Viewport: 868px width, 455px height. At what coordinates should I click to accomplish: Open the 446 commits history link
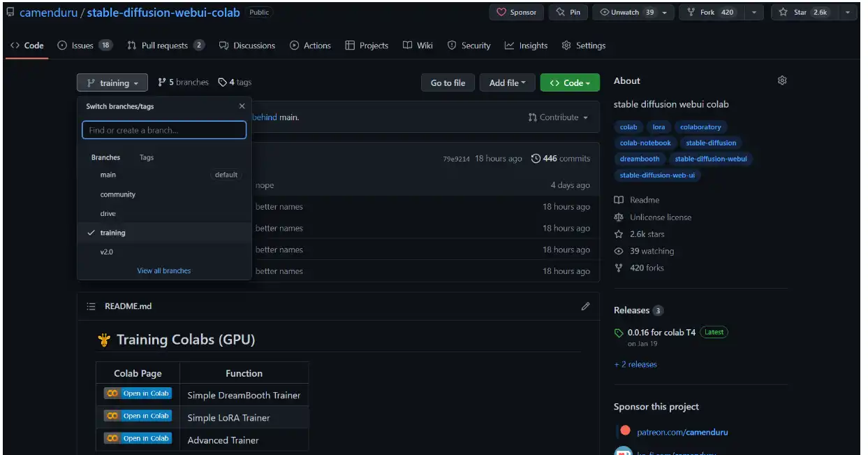tap(561, 159)
